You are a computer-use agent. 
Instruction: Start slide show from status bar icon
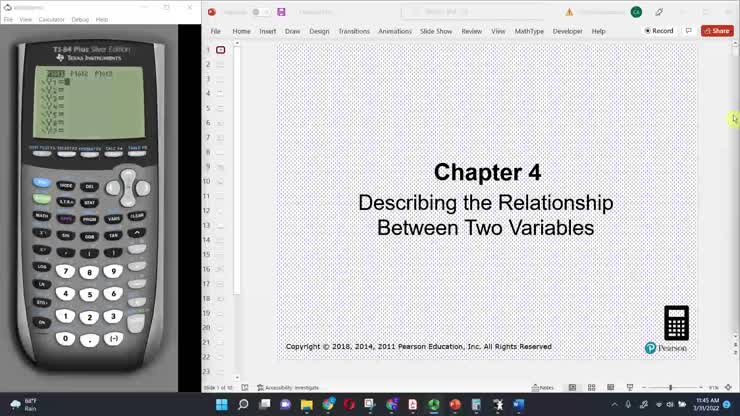point(629,387)
